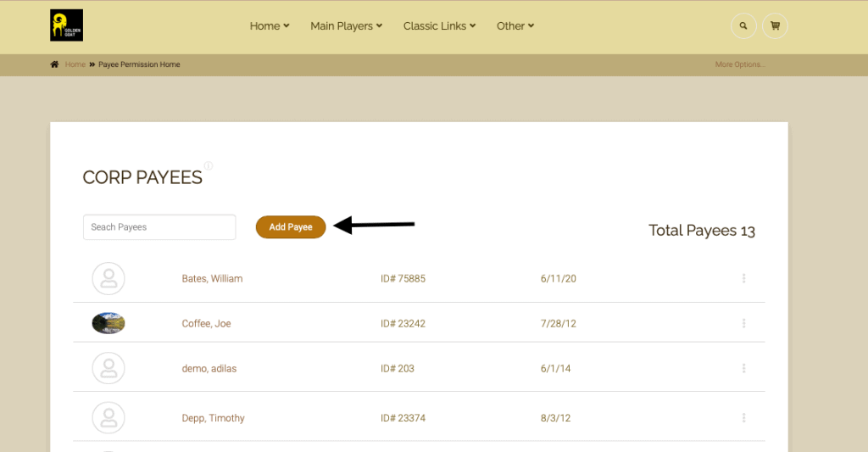Focus the Search Payees field
Viewport: 868px width, 452px height.
point(159,227)
